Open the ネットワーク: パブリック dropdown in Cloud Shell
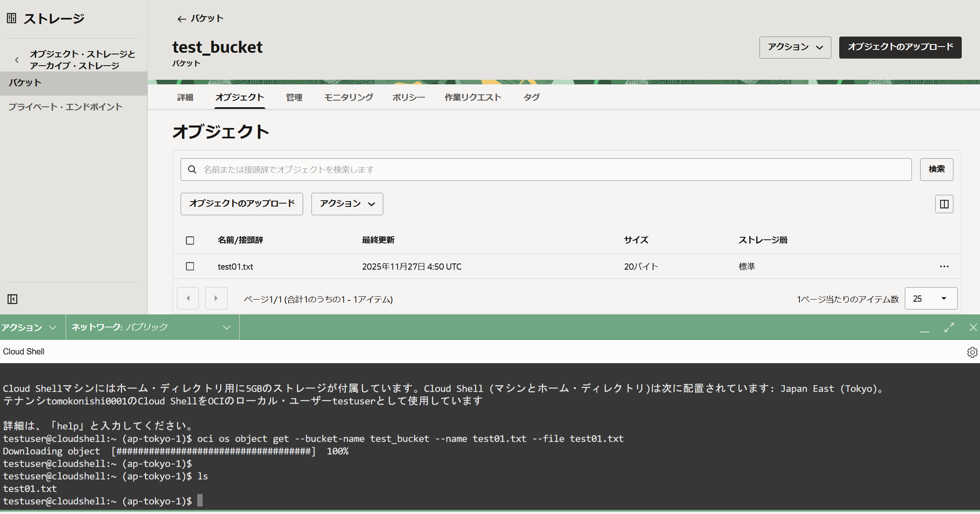980x514 pixels. coord(152,327)
